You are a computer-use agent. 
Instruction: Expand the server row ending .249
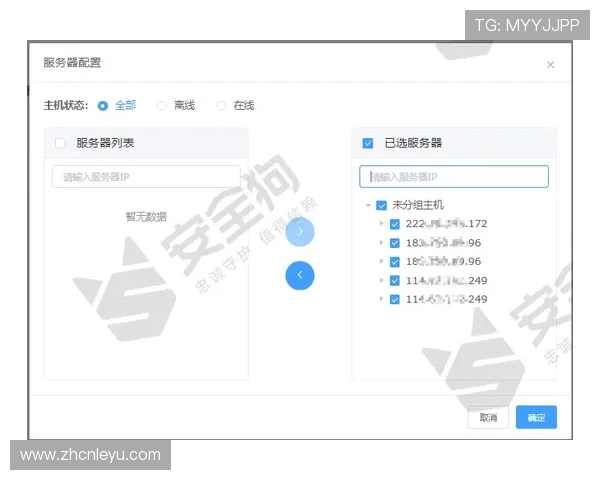(x=381, y=280)
